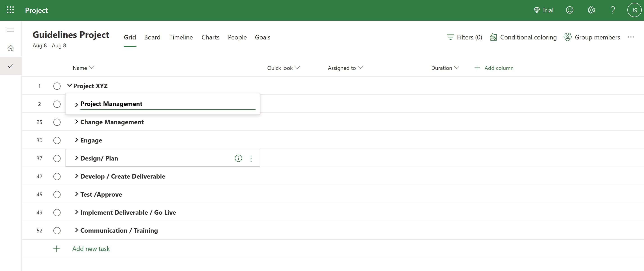Open the three-dot menu on Design/ Plan
This screenshot has height=271, width=644.
(x=251, y=158)
